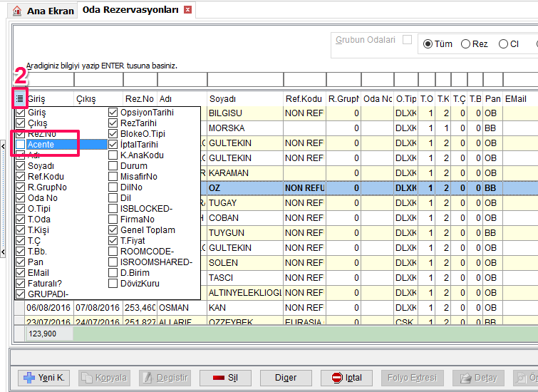Viewport: 538px width, 392px height.
Task: Toggle the Soyadı column checkbox
Action: 20,166
